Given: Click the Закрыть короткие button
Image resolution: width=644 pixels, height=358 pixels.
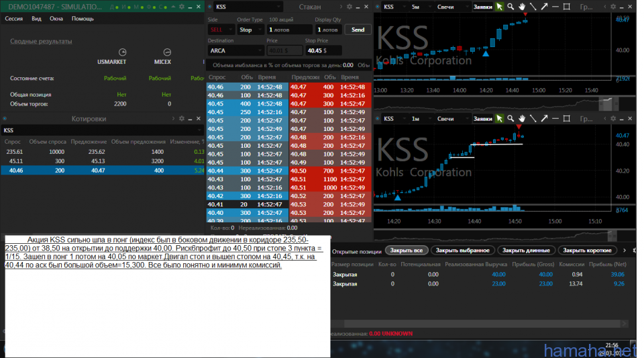Looking at the screenshot, I should [587, 250].
